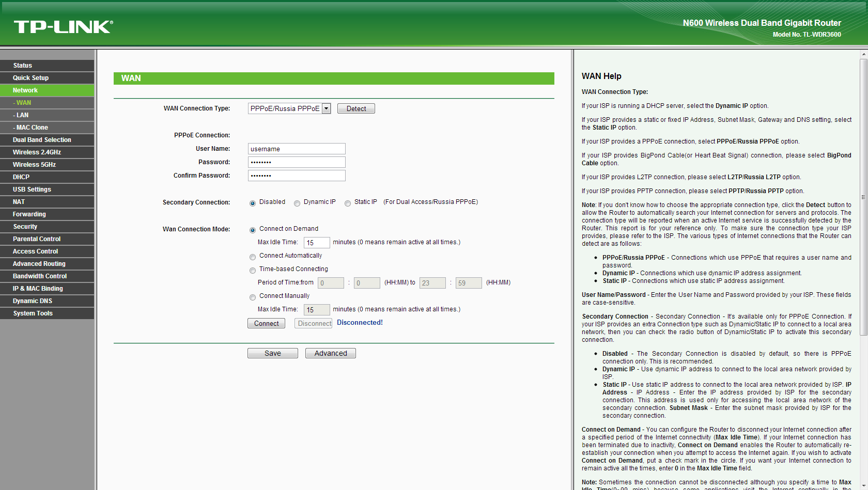Click the Disconnected! status text
The width and height of the screenshot is (868, 490).
tap(360, 323)
